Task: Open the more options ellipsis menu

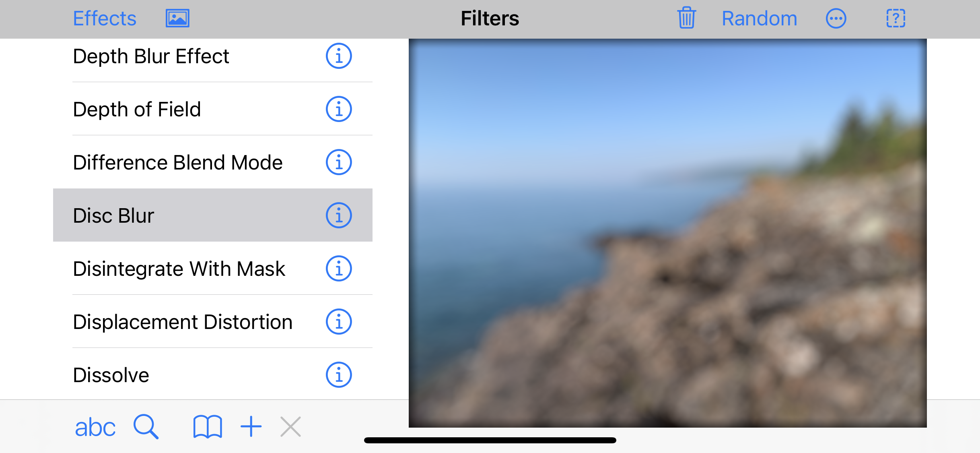Action: click(836, 19)
